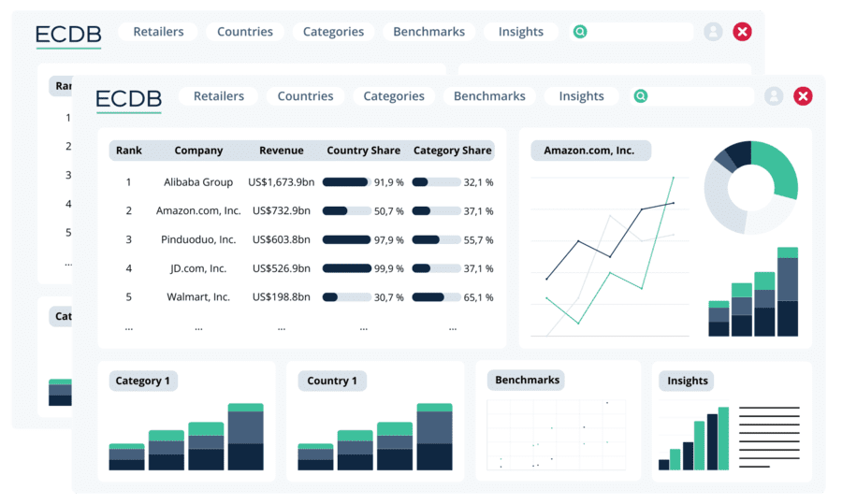Open Retailers tab in back window

click(158, 32)
